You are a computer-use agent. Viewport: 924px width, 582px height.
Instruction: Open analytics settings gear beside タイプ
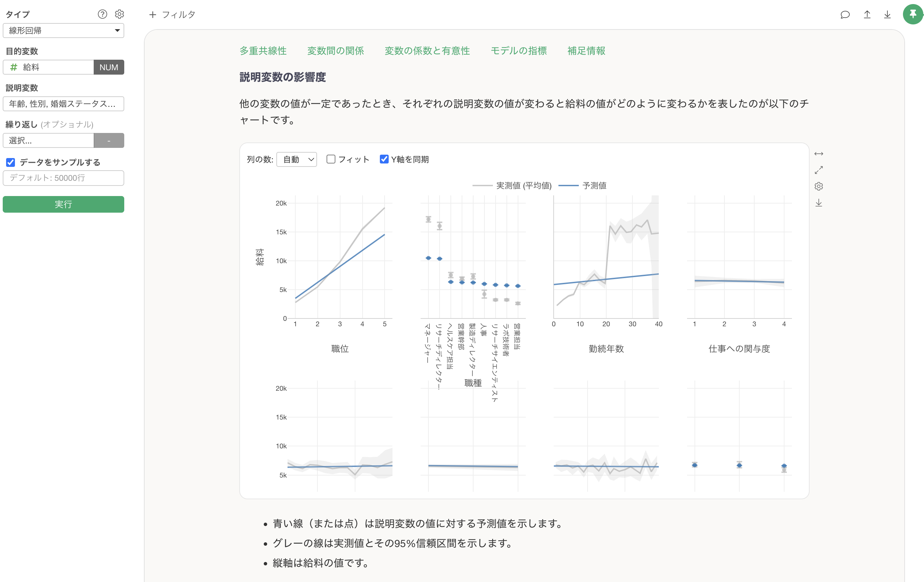[x=119, y=14]
